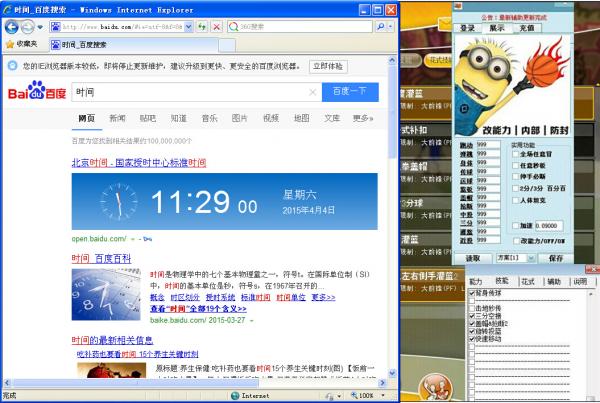Check 击地妙传 checkbox
Image resolution: width=600 pixels, height=403 pixels.
(x=472, y=308)
